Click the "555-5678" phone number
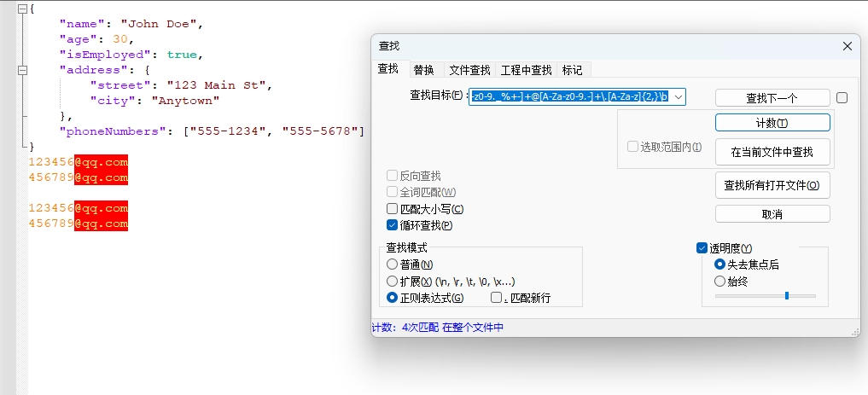The height and width of the screenshot is (395, 868). pos(321,131)
